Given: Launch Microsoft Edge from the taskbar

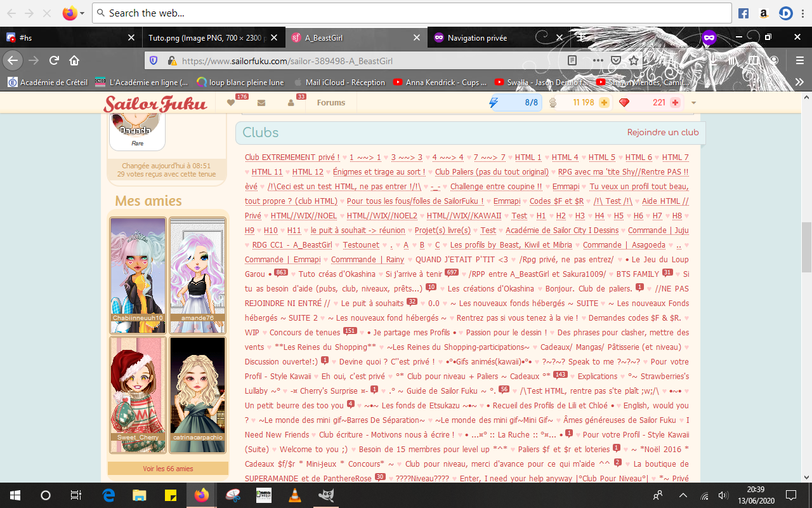Looking at the screenshot, I should 108,495.
